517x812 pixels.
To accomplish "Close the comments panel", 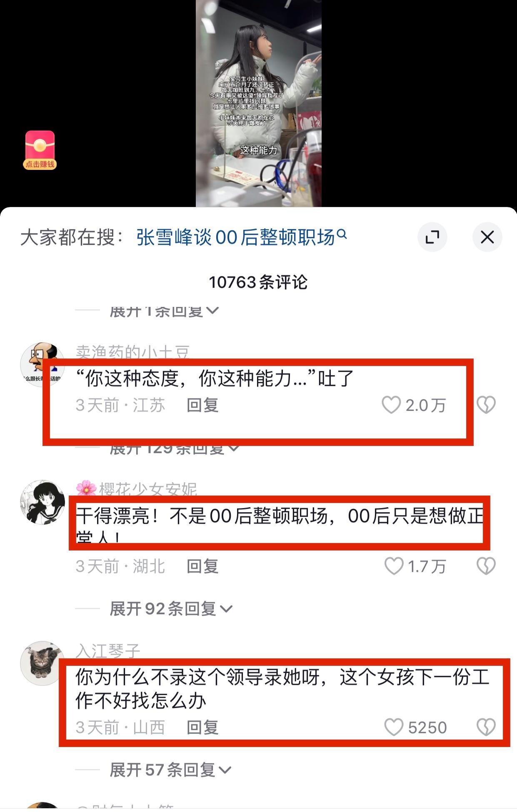I will (x=487, y=237).
